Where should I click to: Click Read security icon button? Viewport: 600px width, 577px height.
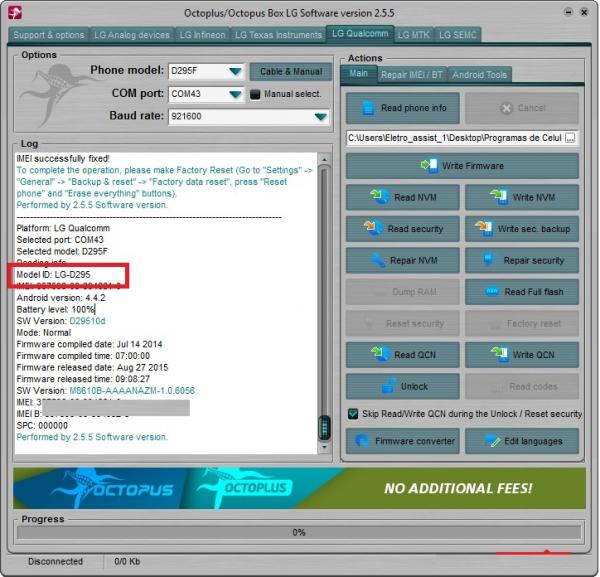coord(403,229)
